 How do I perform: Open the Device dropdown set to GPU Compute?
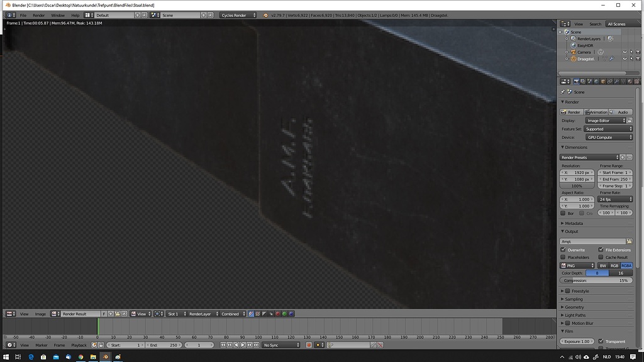point(609,138)
